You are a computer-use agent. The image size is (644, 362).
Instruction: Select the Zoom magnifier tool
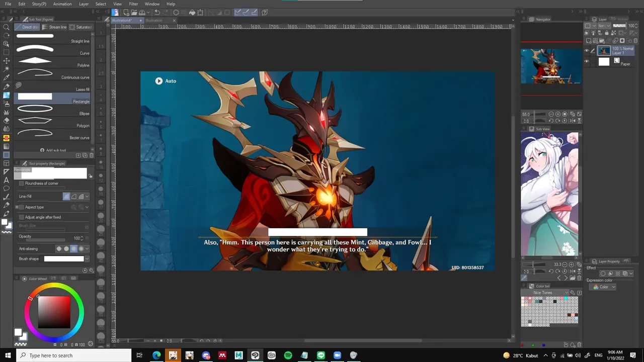pos(6,28)
